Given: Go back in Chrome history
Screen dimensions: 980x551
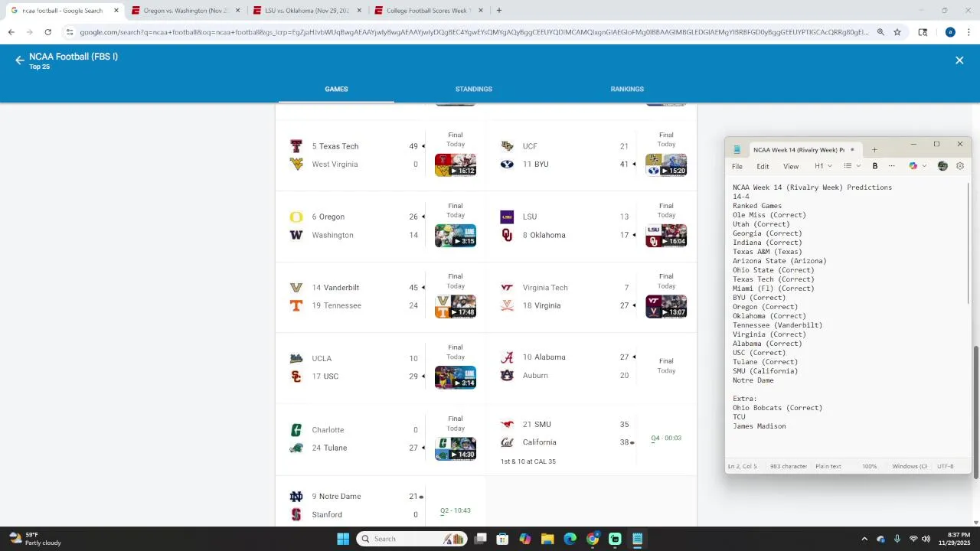Looking at the screenshot, I should pyautogui.click(x=11, y=32).
